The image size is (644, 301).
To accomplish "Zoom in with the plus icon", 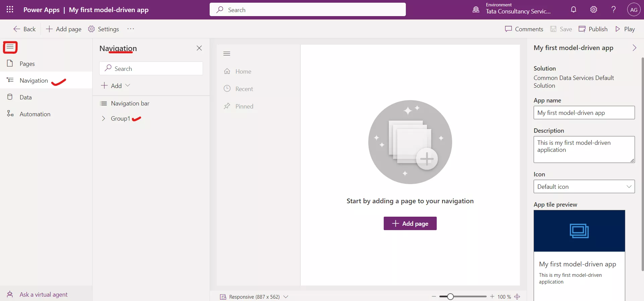I will [492, 297].
